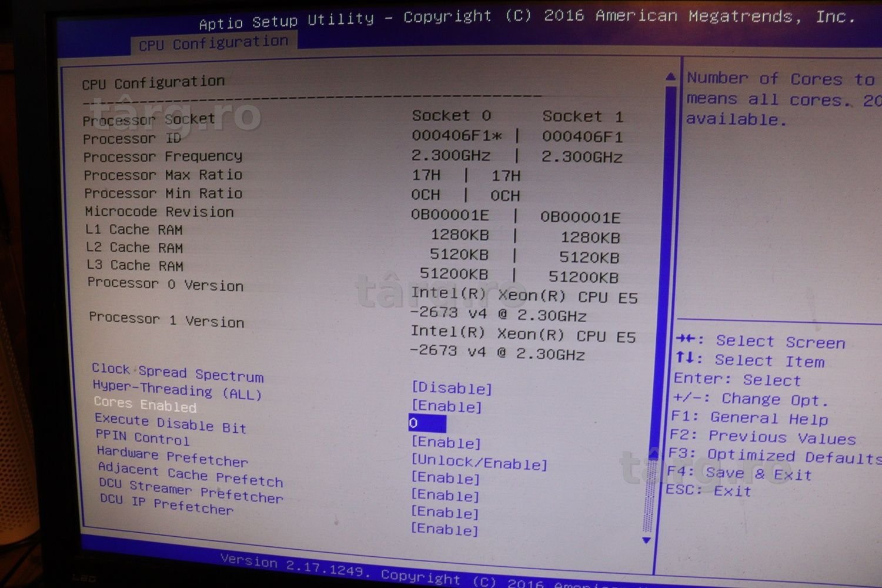Image resolution: width=882 pixels, height=588 pixels.
Task: Open the Adjacent Cache Prefetch [Enable] value
Action: coord(445,496)
